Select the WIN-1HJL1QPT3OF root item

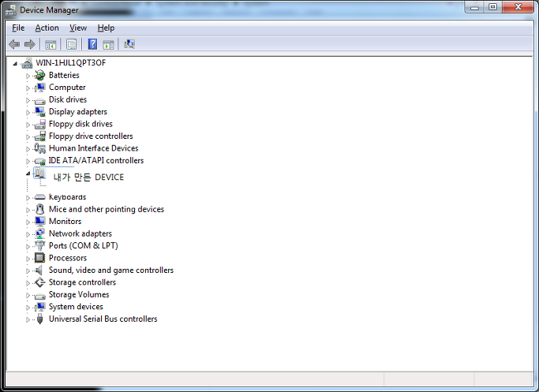click(71, 63)
